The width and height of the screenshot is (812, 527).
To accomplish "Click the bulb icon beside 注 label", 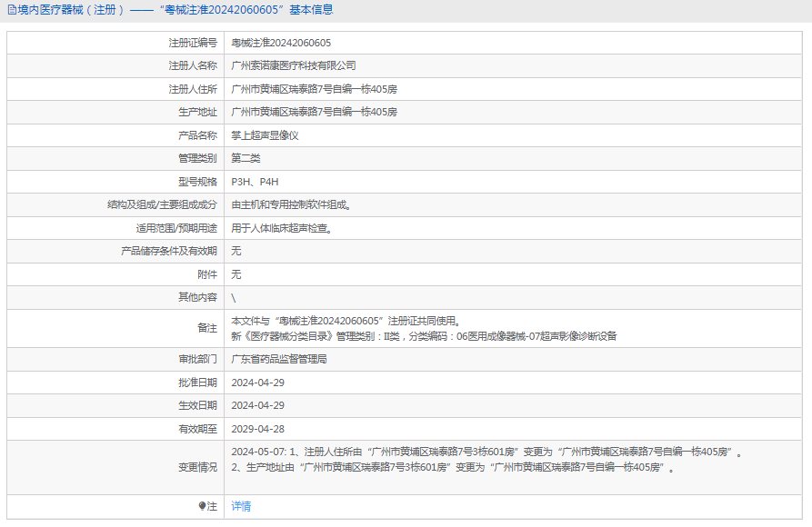I will tap(202, 506).
